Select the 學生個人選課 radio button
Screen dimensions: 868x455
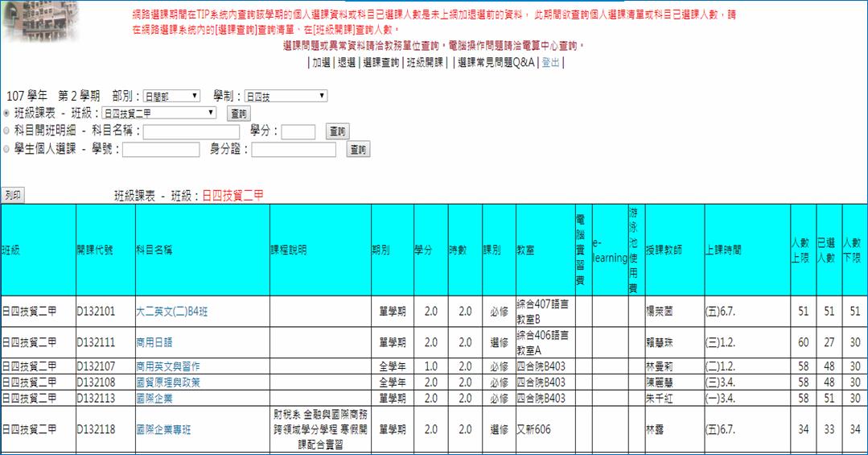[x=6, y=148]
